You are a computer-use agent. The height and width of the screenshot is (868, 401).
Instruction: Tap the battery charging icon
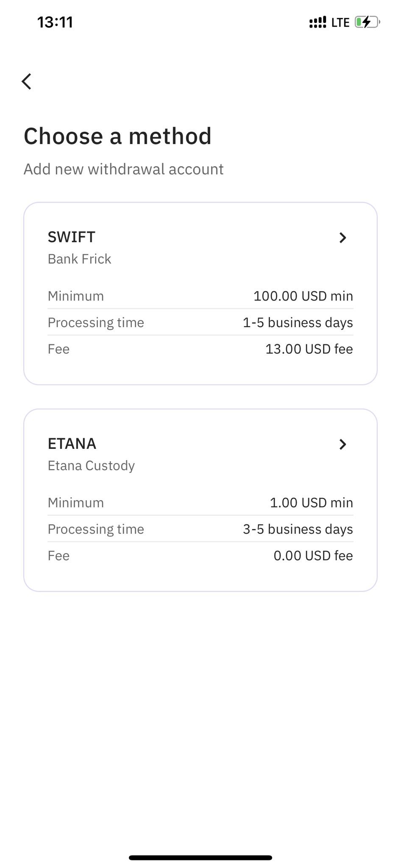click(367, 22)
